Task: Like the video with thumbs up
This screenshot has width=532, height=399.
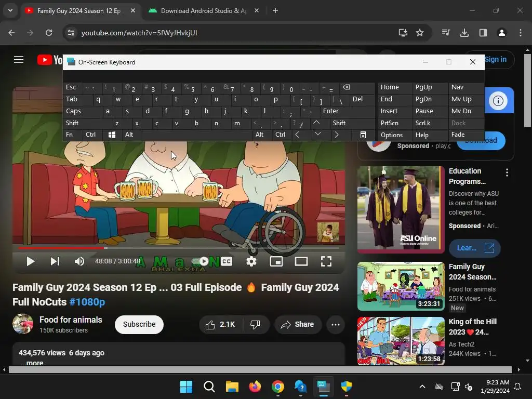Action: pyautogui.click(x=220, y=325)
